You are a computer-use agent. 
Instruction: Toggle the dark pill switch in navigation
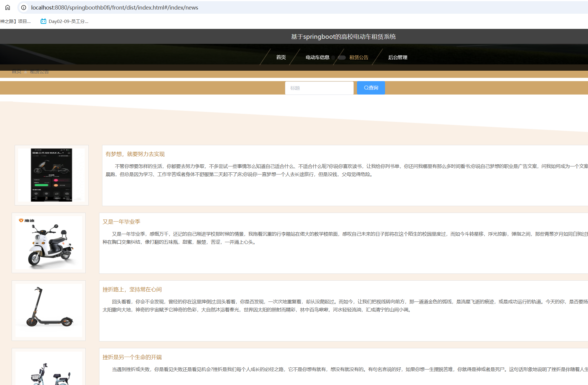342,58
